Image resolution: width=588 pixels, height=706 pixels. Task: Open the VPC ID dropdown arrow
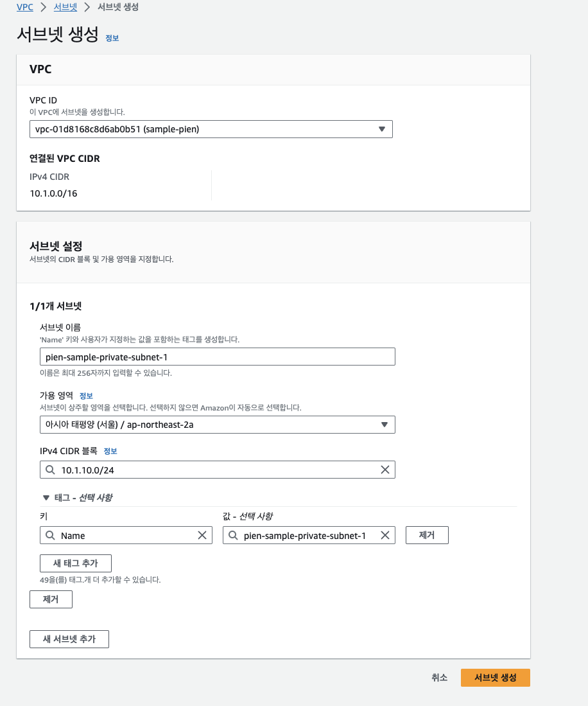tap(382, 129)
